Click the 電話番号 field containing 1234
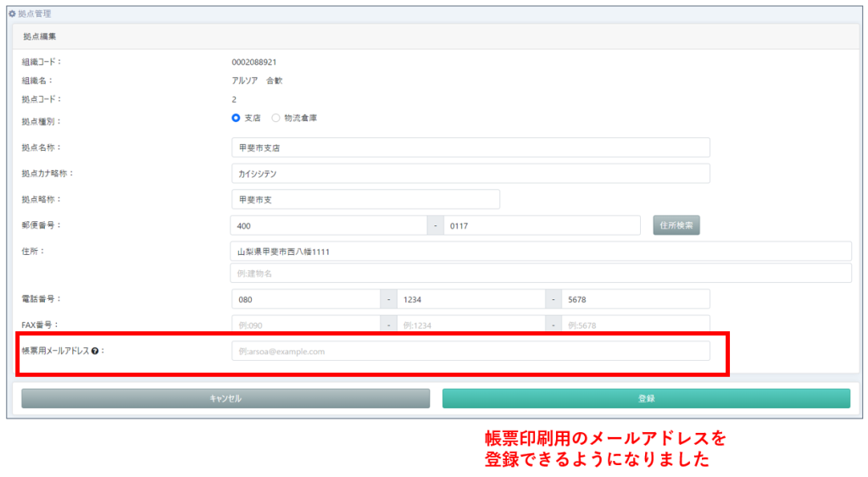 [x=470, y=299]
